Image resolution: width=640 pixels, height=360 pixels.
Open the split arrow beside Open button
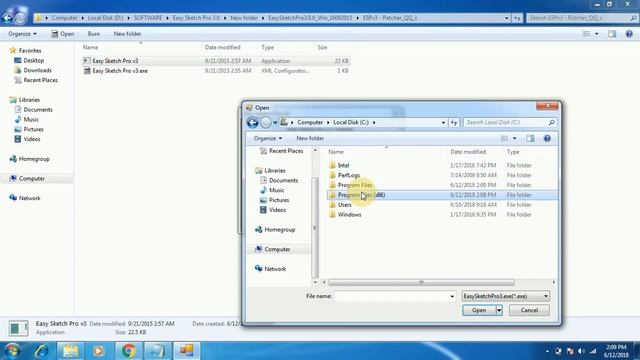point(499,310)
